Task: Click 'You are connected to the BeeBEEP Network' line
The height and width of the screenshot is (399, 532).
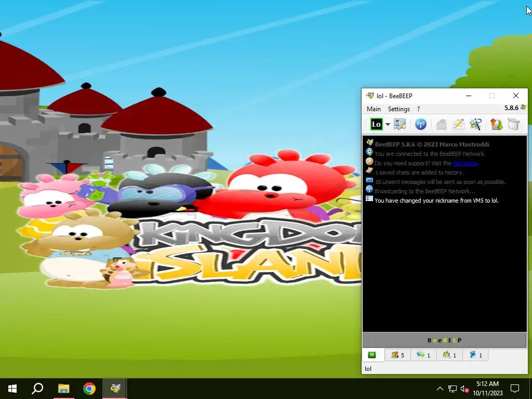Action: point(430,154)
